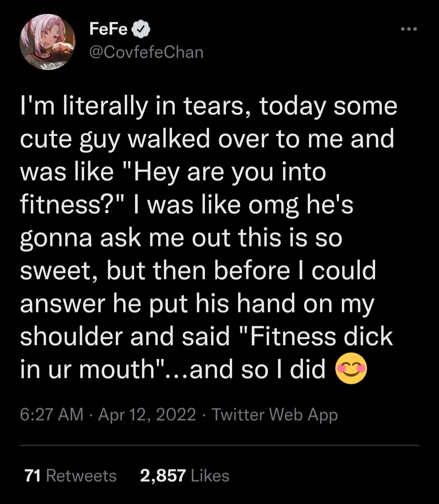Open the three-dot more options menu

409,29
